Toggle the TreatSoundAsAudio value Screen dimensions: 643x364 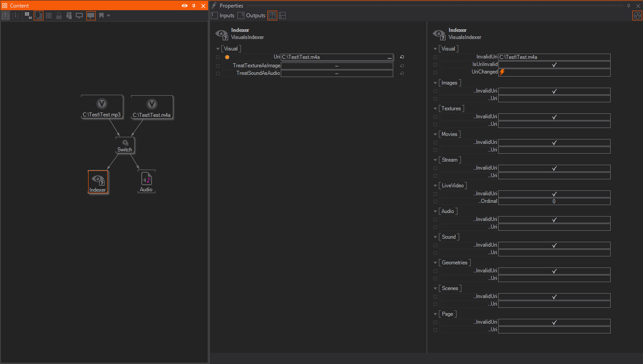point(337,74)
